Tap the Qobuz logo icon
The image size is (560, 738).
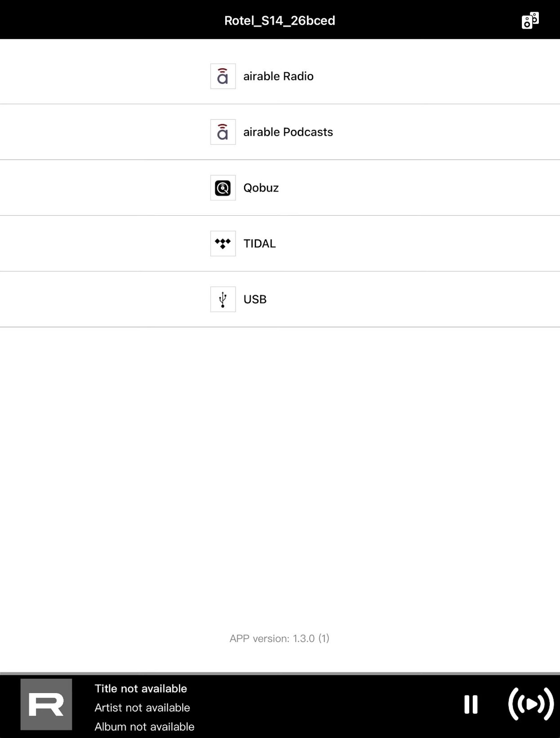223,187
